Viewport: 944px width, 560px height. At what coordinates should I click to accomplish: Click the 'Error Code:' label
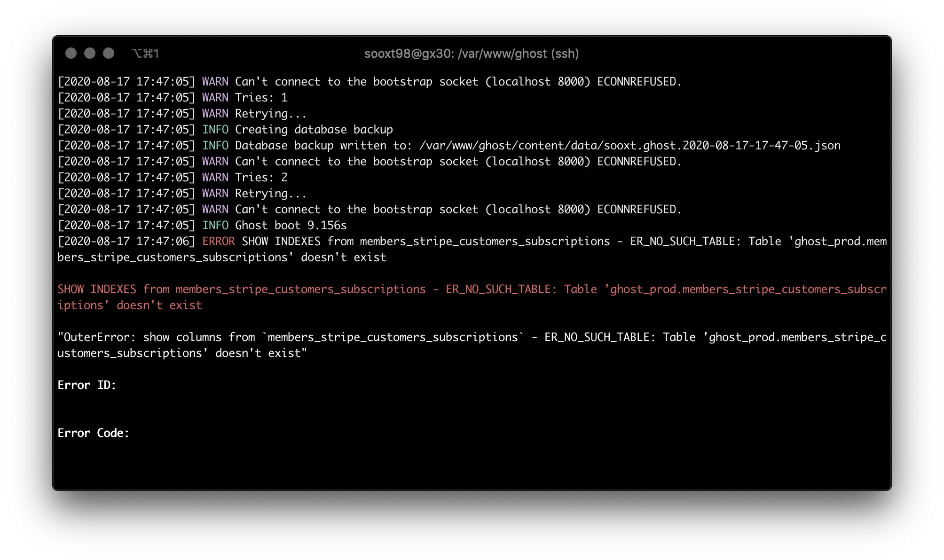click(x=93, y=433)
